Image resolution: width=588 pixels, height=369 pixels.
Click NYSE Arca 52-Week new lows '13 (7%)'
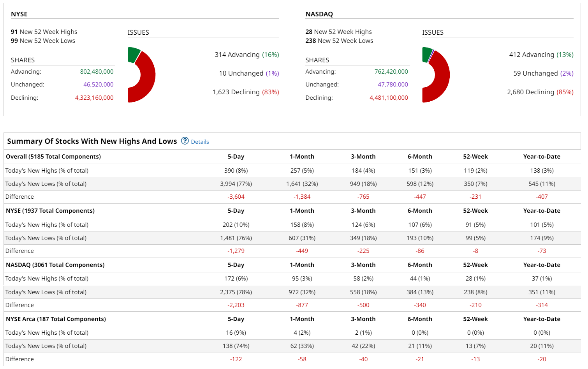(x=475, y=346)
